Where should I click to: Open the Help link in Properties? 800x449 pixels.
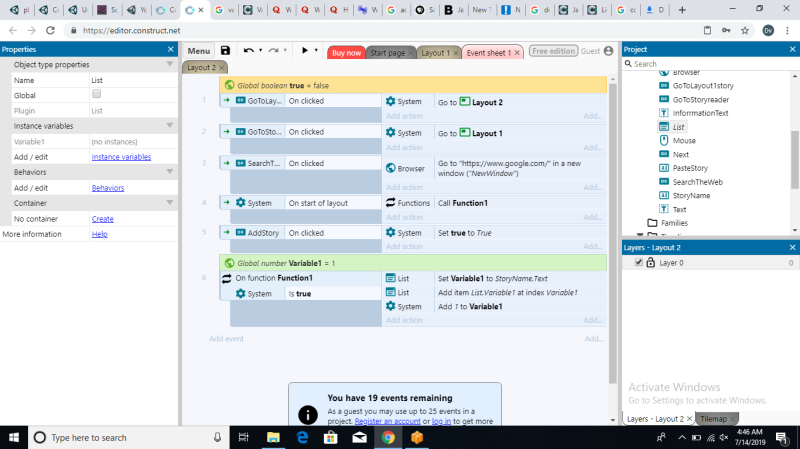click(x=99, y=234)
